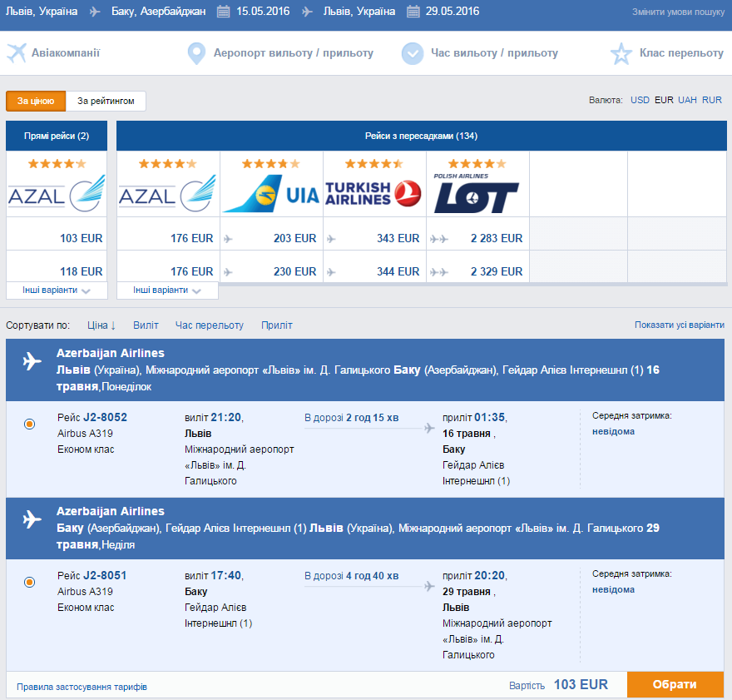Click the one-stop plane icon next to 203 EUR
Viewport: 732px width, 700px height.
point(228,239)
